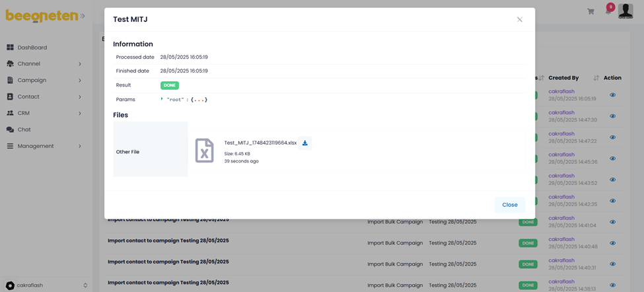Sort by the Created By column
Viewport: 644px width, 292px height.
pyautogui.click(x=596, y=78)
